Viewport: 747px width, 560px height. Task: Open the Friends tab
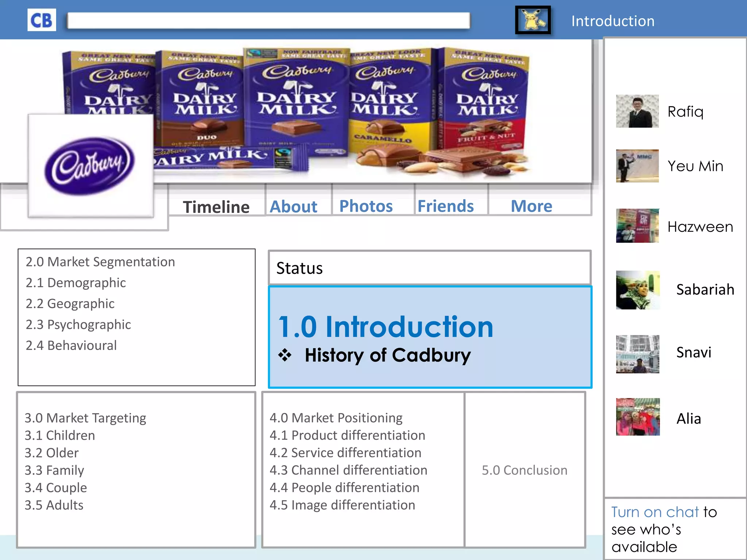[x=445, y=206]
